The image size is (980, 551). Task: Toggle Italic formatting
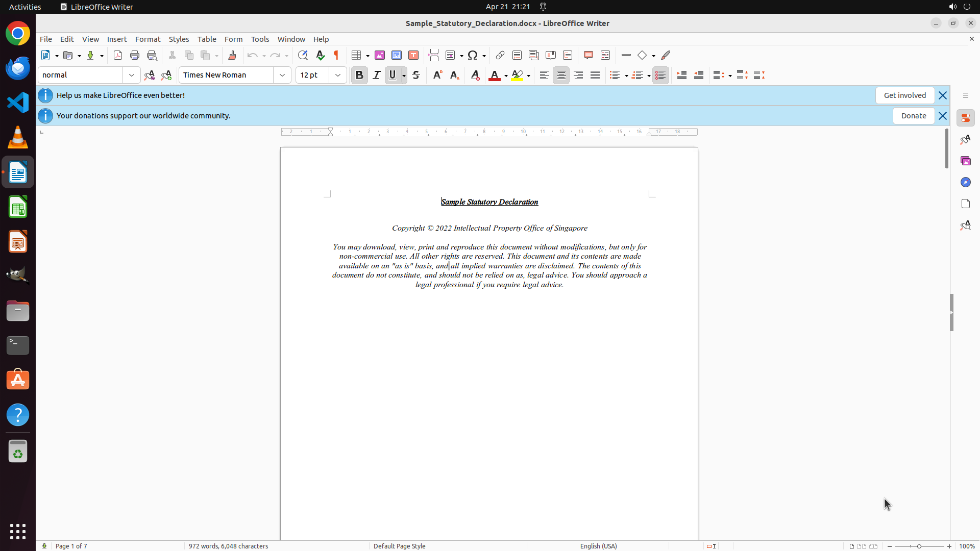click(x=376, y=75)
